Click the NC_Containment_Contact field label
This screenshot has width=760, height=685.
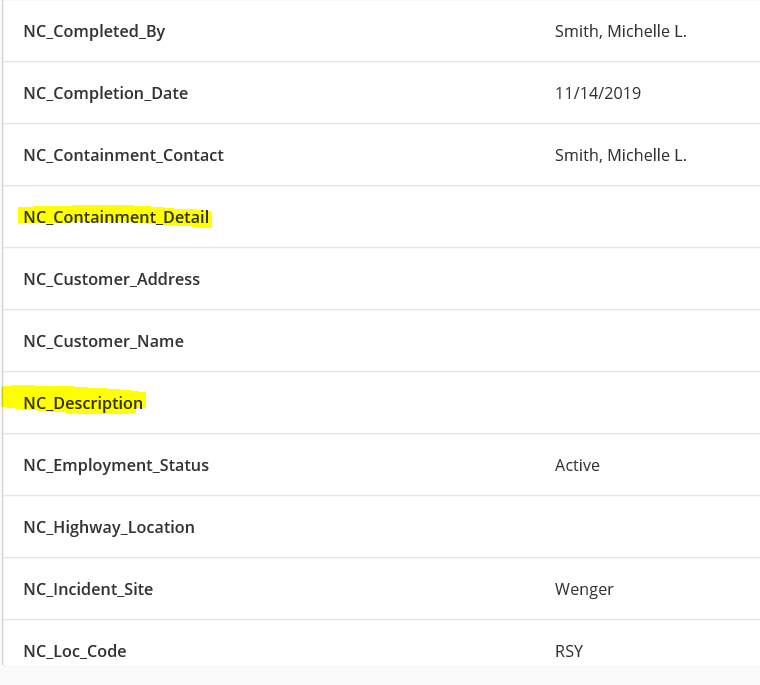(123, 155)
